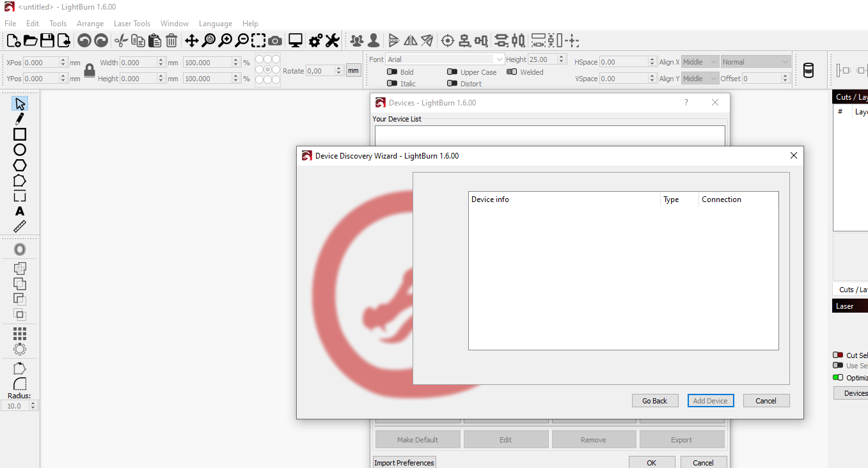Open the Edit menu
Image resolution: width=868 pixels, height=468 pixels.
pos(33,24)
